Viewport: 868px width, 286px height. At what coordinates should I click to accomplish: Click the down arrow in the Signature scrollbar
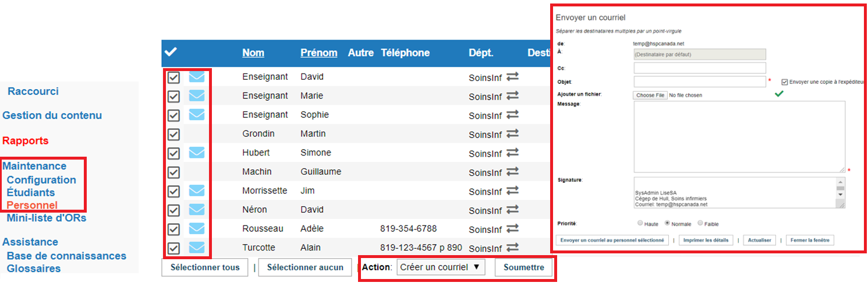tap(840, 195)
